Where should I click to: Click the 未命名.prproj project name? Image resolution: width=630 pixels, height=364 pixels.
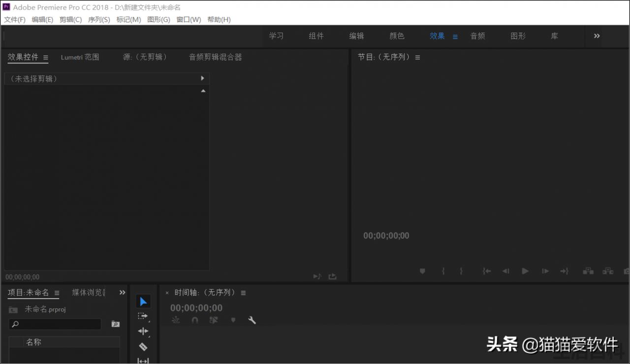pos(45,309)
